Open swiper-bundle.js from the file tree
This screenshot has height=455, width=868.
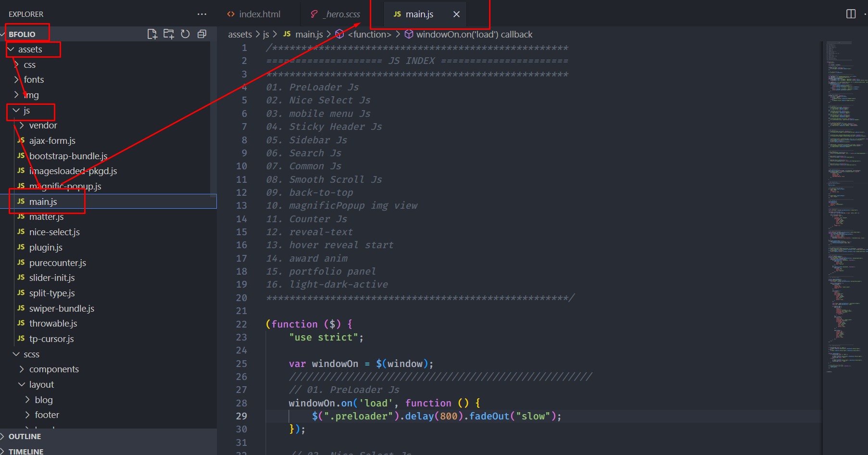(62, 308)
